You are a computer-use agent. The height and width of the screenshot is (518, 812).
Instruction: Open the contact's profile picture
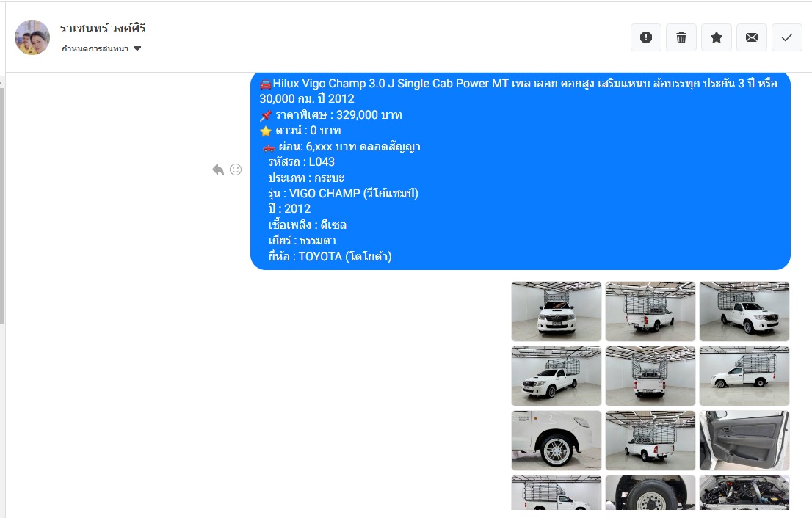[x=32, y=37]
